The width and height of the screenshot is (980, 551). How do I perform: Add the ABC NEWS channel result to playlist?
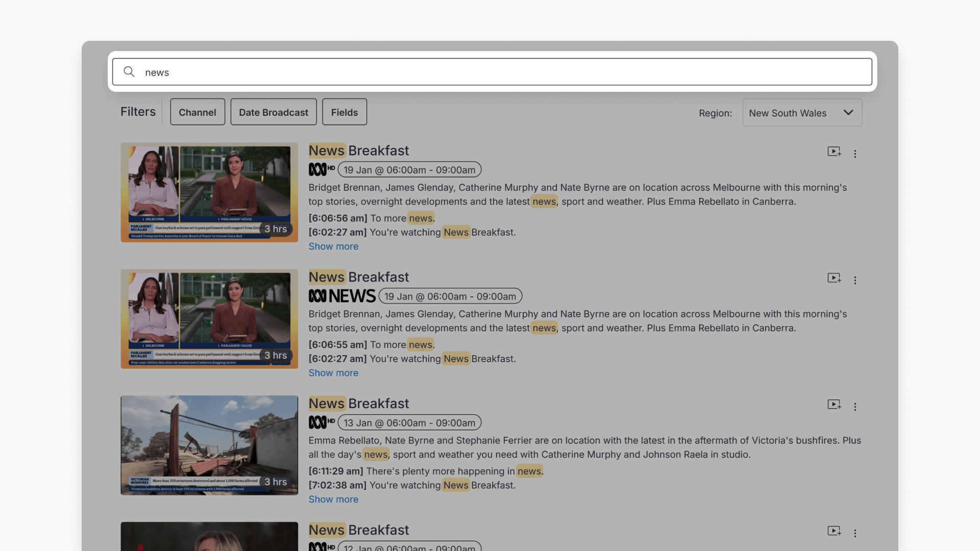[x=834, y=278]
